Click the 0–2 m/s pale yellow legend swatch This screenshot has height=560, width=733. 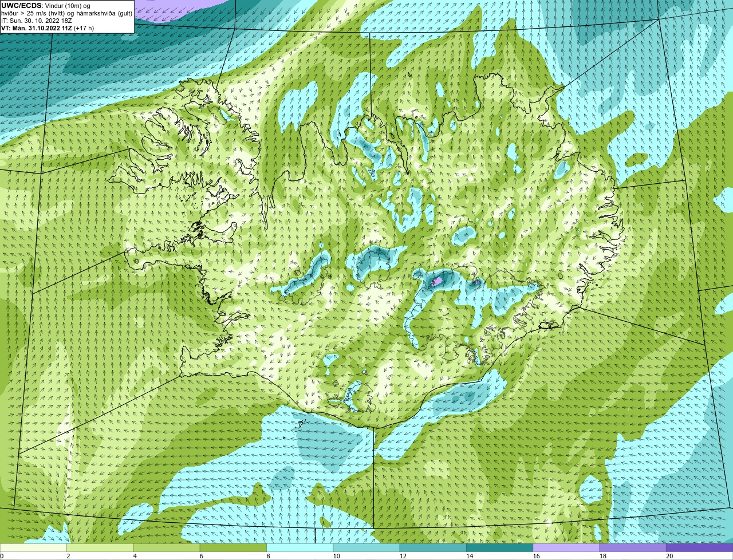pos(34,547)
